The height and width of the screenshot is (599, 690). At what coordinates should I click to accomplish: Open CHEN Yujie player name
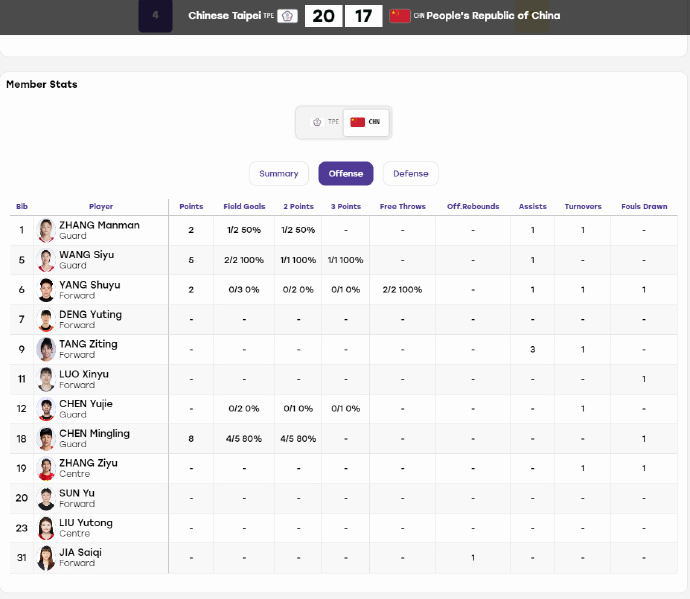(86, 404)
